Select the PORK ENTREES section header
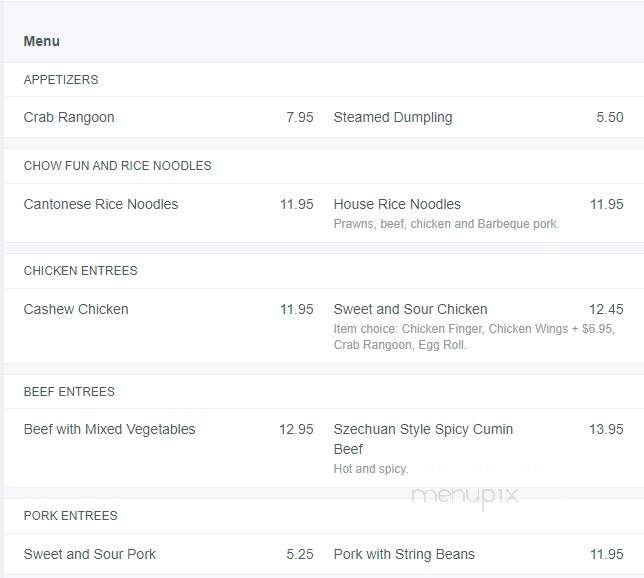The image size is (644, 578). pyautogui.click(x=70, y=516)
